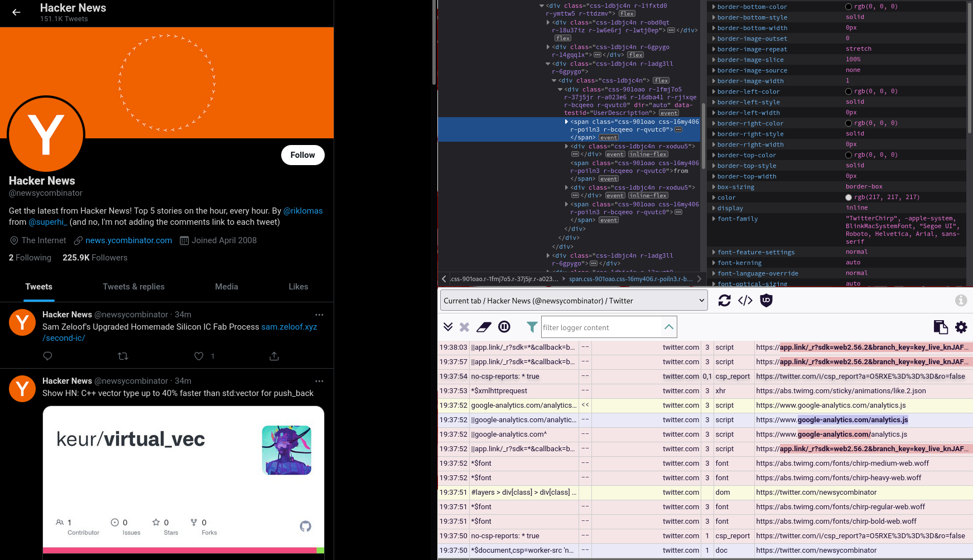Move breadcrumbs left with the left arrow
Viewport: 973px width, 560px height.
tap(444, 279)
